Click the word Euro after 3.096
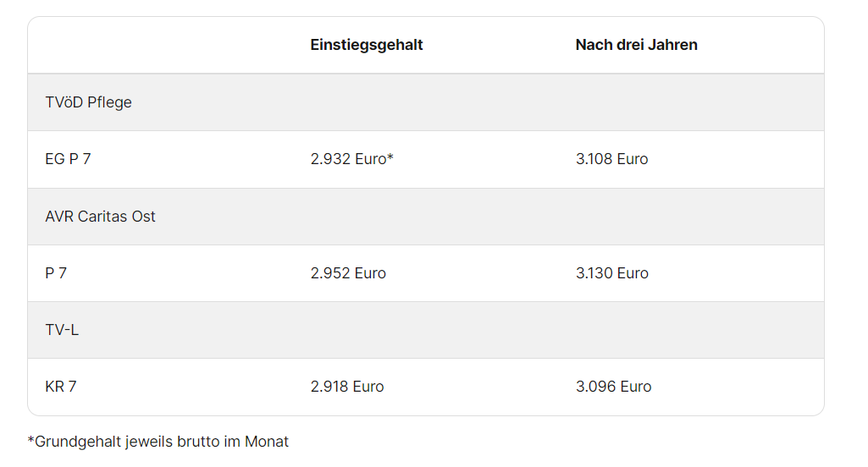868x467 pixels. point(635,387)
